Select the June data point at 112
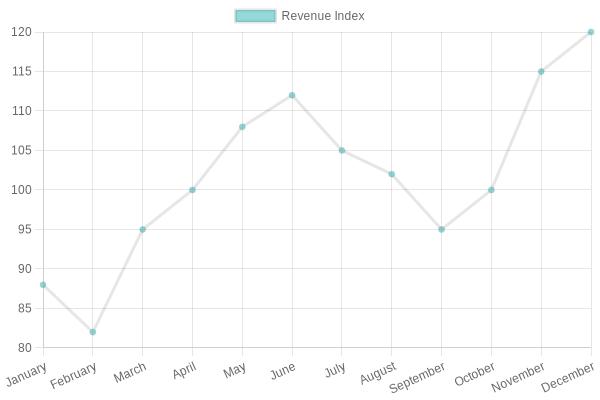The width and height of the screenshot is (600, 400). [292, 95]
